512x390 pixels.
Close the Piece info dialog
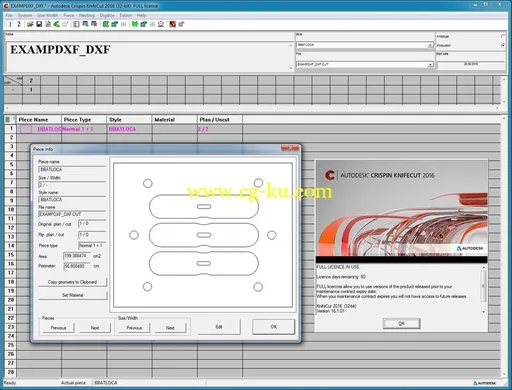pos(290,148)
